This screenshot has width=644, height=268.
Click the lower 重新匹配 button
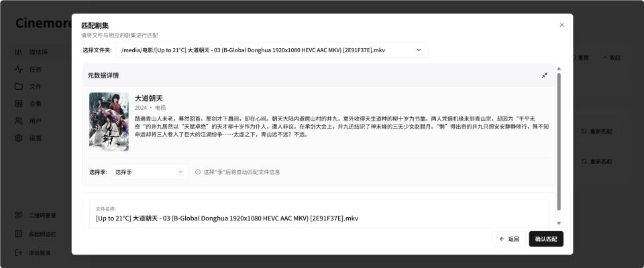597,161
